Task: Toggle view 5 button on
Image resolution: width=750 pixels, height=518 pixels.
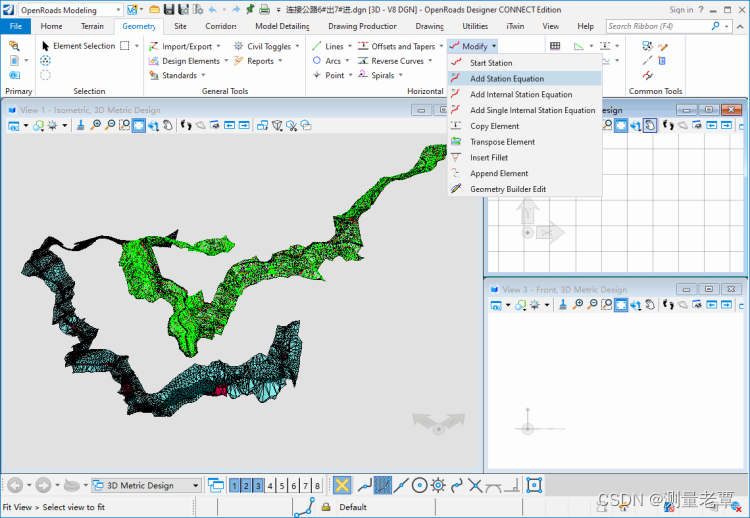Action: pos(282,486)
